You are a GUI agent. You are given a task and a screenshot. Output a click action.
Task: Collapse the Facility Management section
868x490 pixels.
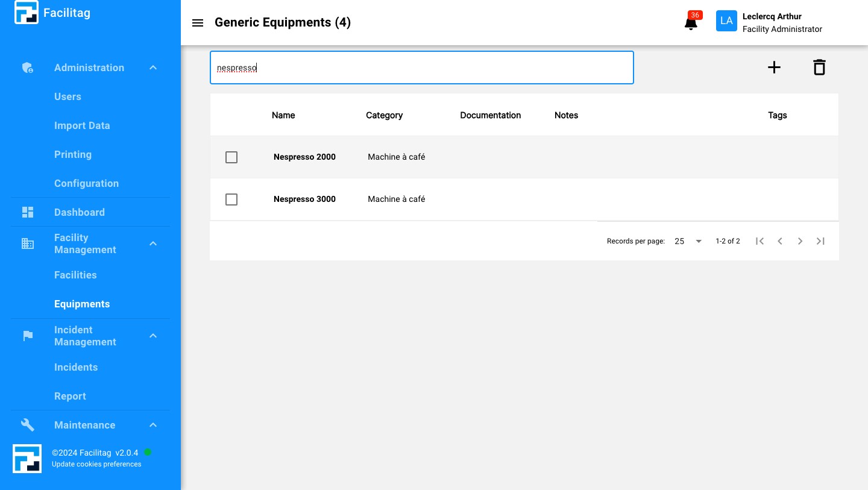pyautogui.click(x=153, y=243)
